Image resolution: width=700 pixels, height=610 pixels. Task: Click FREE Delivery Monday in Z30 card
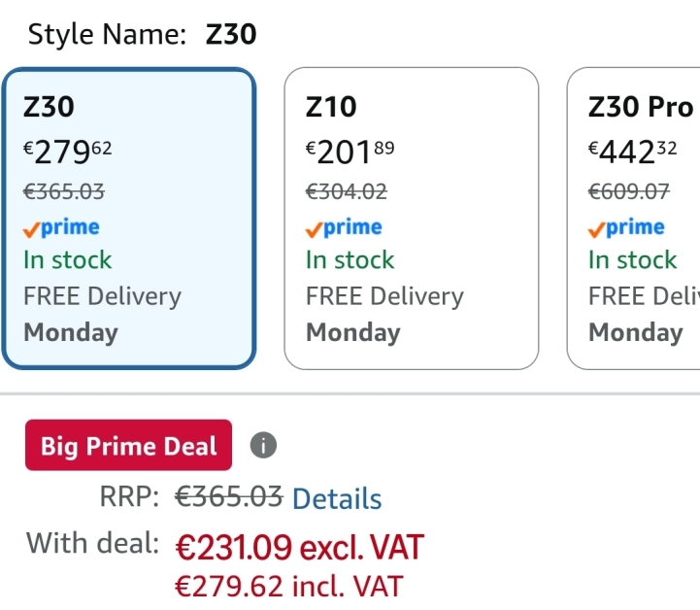coord(102,315)
